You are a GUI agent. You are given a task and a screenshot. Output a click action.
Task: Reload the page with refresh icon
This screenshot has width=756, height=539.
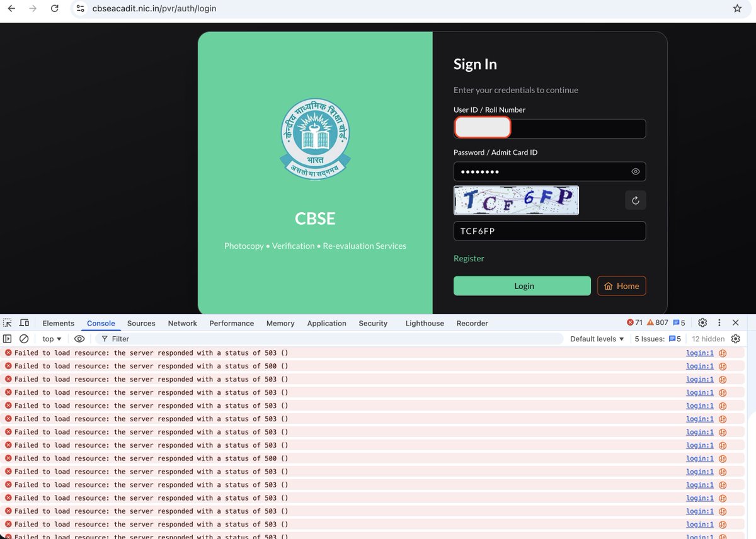[x=55, y=8]
